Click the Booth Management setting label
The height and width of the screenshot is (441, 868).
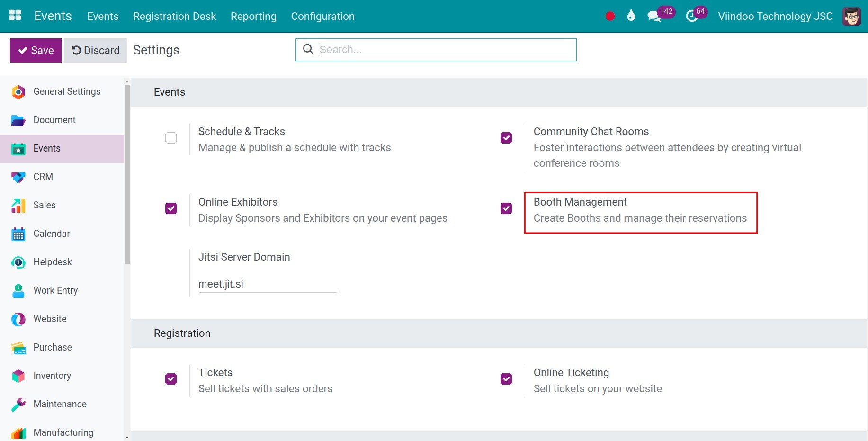580,202
